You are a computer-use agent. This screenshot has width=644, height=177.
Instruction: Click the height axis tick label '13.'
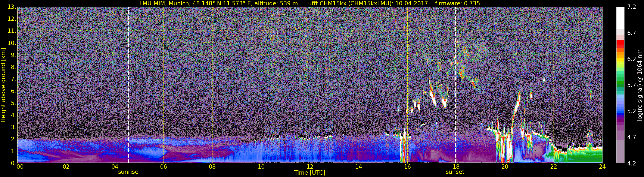click(12, 7)
